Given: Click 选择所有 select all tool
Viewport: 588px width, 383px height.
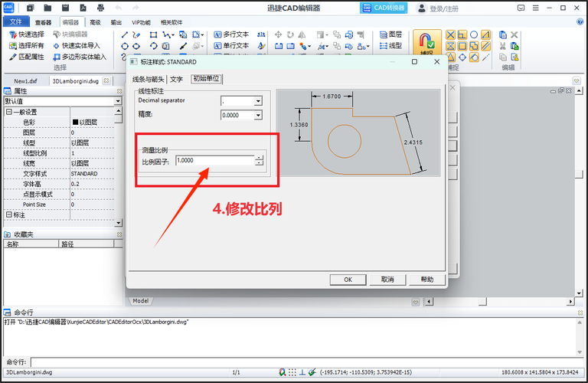Looking at the screenshot, I should click(x=27, y=46).
